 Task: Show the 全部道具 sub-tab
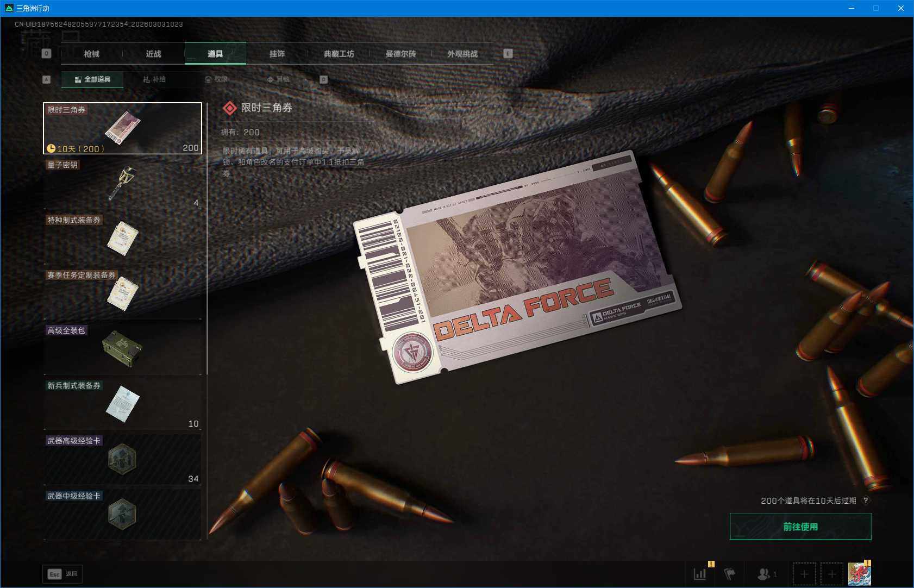[92, 79]
